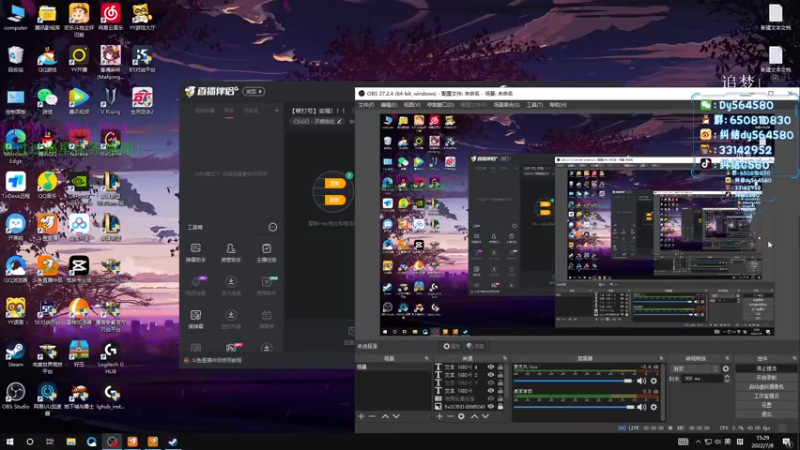Adjust the transition duration stepper
Screen dimensions: 800x450
click(x=727, y=379)
